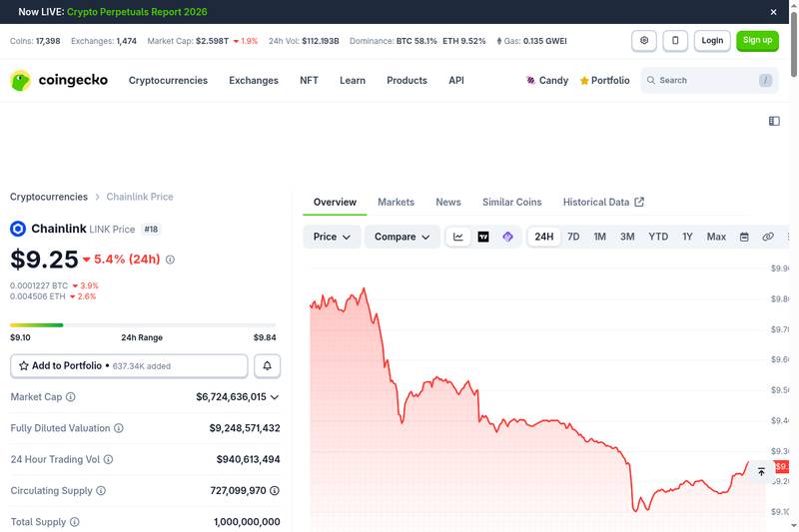Select the line chart view icon

point(458,237)
